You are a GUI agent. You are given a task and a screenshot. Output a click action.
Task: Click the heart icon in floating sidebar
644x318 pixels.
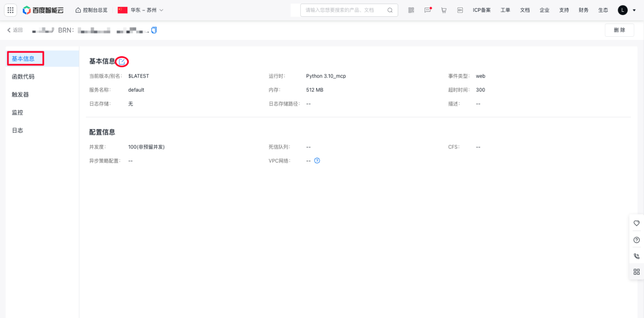pos(637,223)
